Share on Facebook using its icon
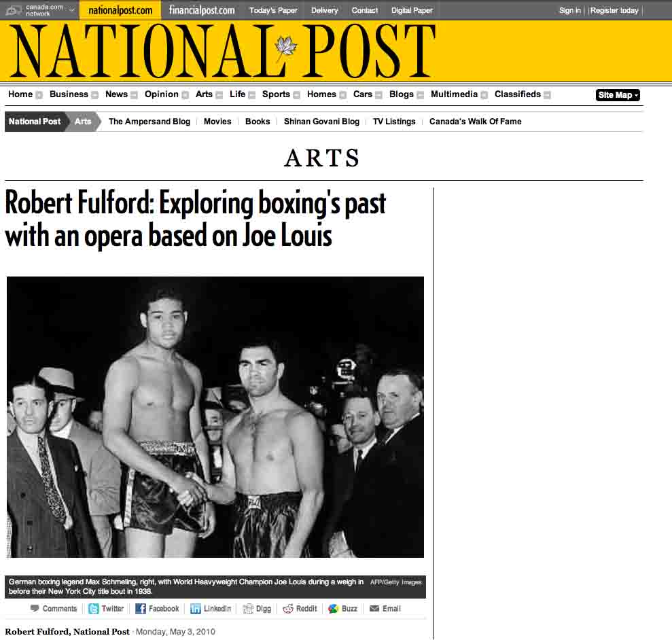 141,609
